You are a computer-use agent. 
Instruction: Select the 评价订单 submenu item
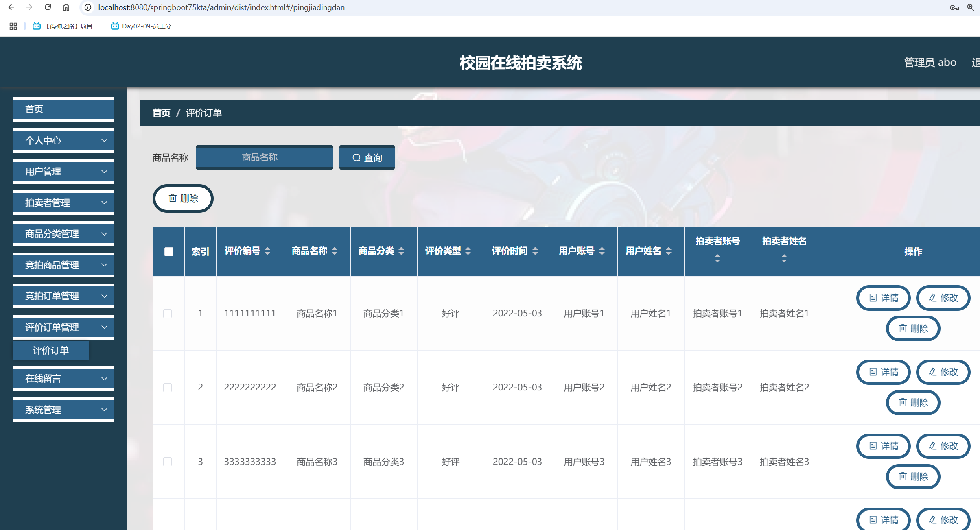(x=51, y=350)
